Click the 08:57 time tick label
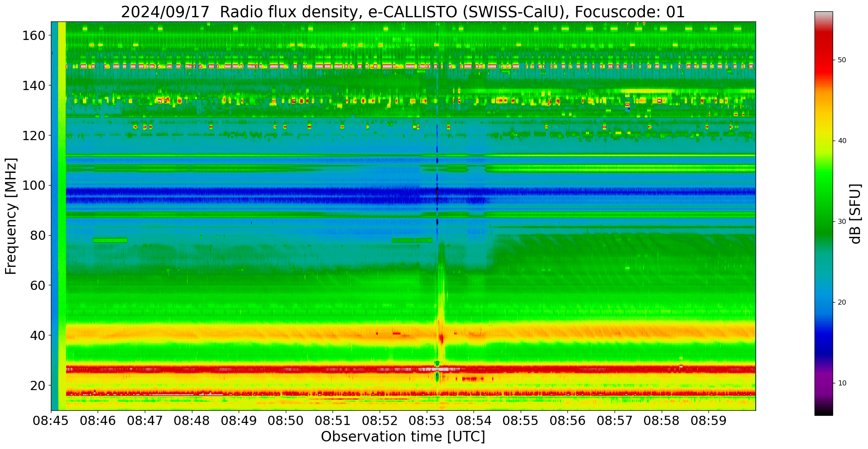This screenshot has height=449, width=868. [615, 421]
